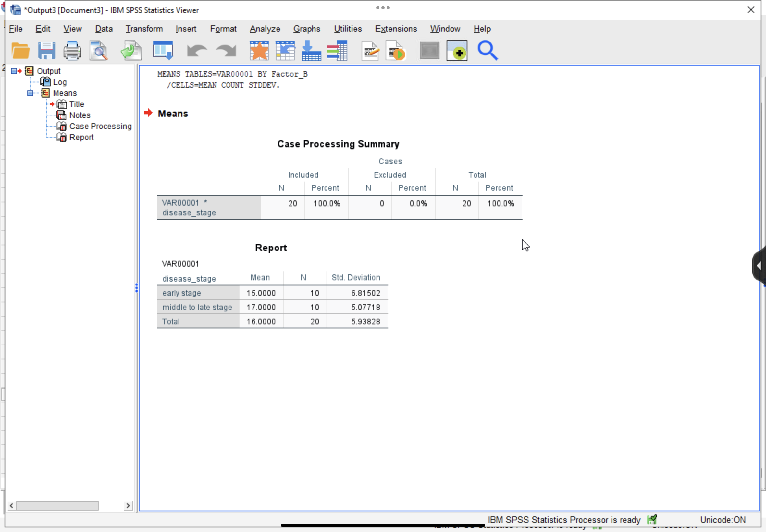Viewport: 766px width, 532px height.
Task: Export the output
Action: [130, 50]
